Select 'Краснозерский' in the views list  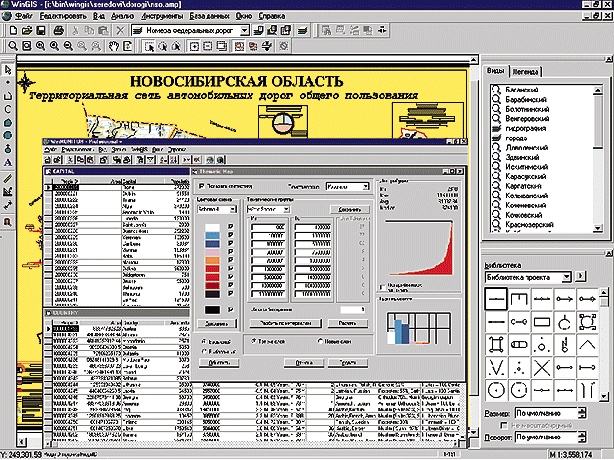(529, 225)
